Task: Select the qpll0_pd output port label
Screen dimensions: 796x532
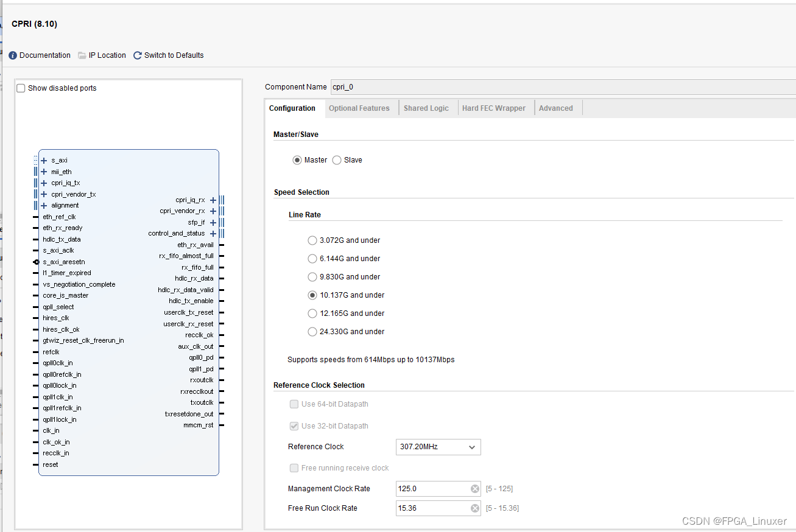Action: click(x=201, y=358)
